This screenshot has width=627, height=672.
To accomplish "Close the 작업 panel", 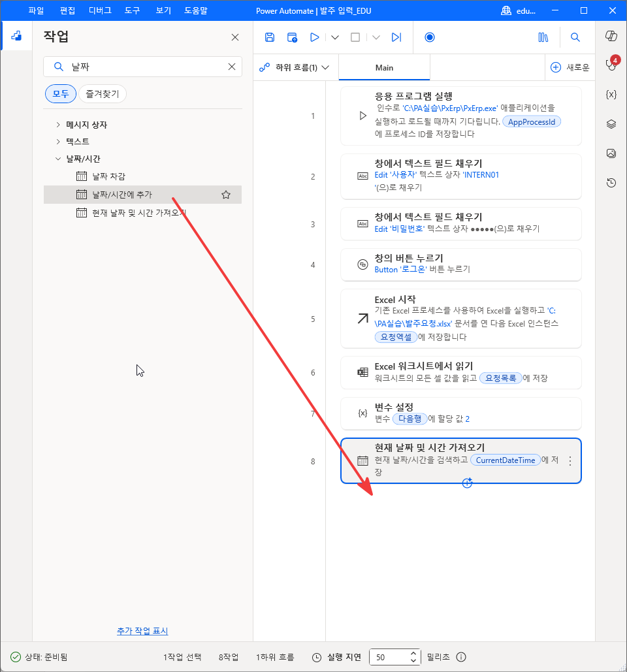I will [x=235, y=37].
